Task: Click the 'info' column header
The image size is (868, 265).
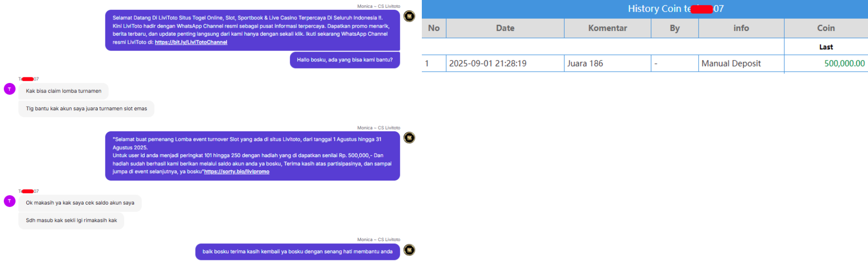Action: click(x=741, y=28)
